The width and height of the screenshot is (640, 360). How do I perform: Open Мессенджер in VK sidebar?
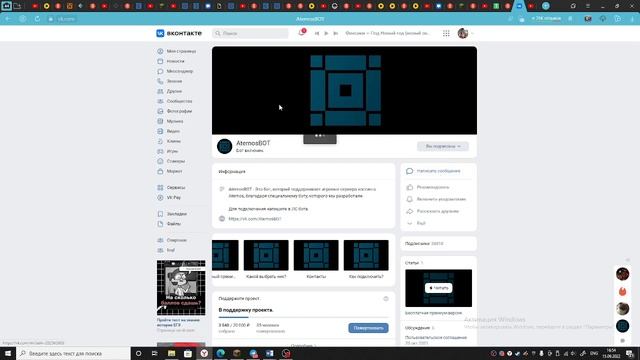(x=175, y=71)
